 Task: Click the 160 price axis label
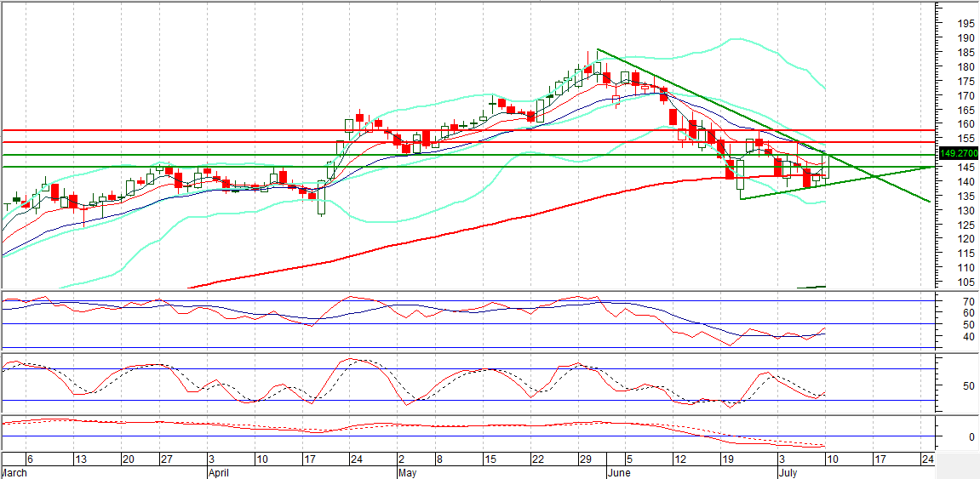coord(966,124)
